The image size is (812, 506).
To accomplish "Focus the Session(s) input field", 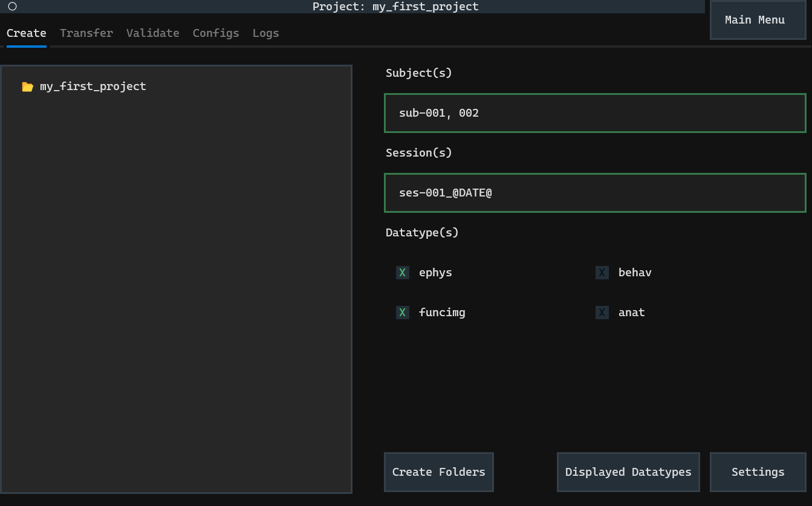I will pos(595,193).
